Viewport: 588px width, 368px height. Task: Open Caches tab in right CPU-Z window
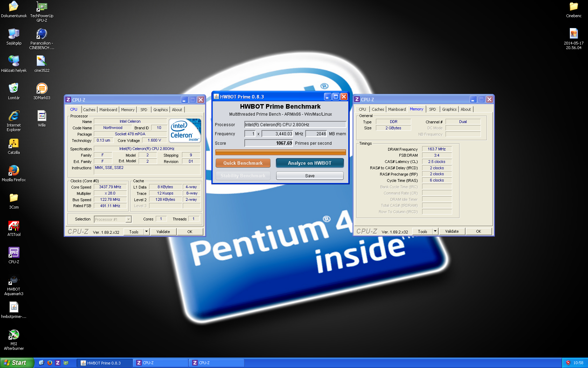click(378, 109)
